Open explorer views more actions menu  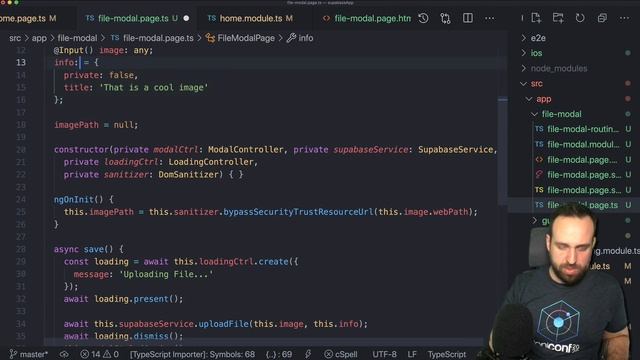(x=624, y=18)
